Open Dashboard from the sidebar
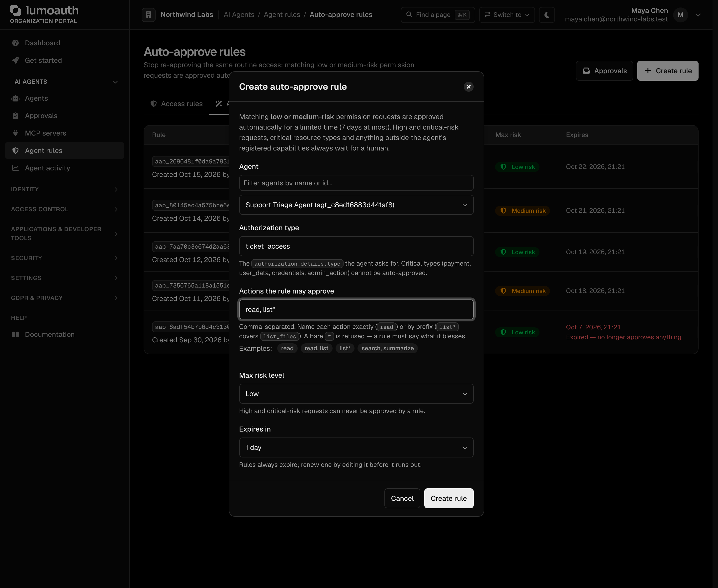Screen dimensions: 718x588 tap(64, 43)
